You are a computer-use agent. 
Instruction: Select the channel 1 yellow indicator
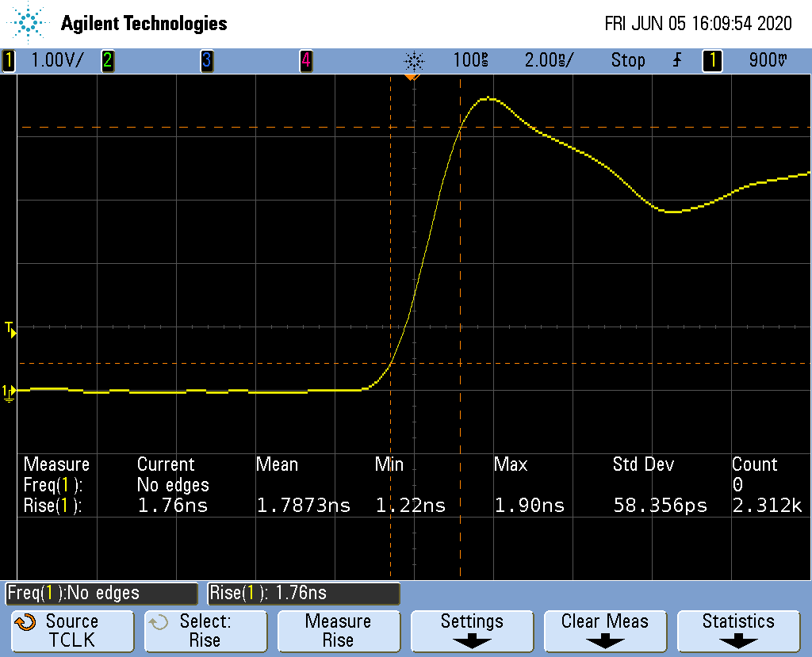(9, 61)
